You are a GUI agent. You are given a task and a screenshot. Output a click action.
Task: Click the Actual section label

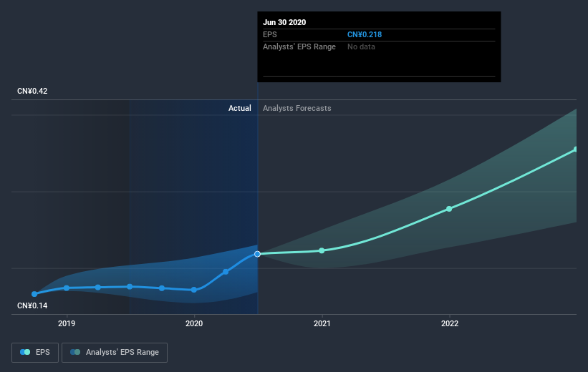pyautogui.click(x=240, y=108)
